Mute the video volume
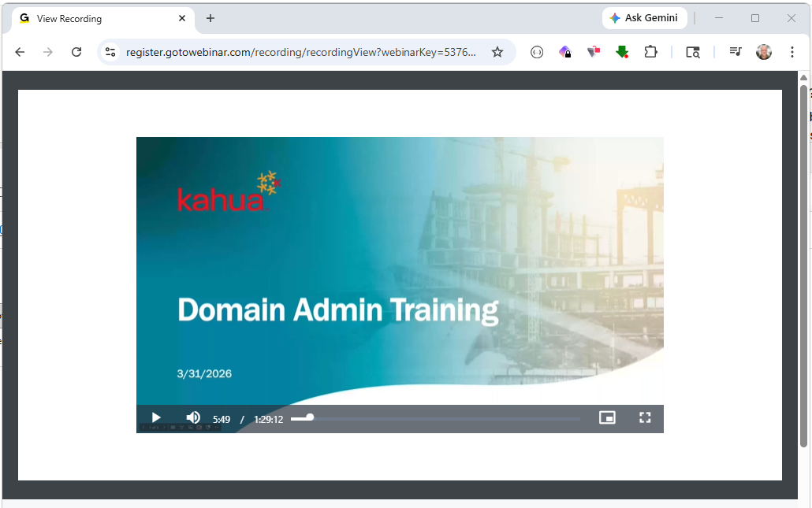 point(192,417)
